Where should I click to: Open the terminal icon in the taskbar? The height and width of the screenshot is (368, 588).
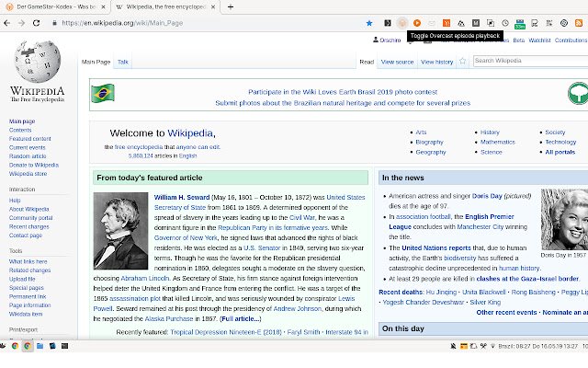click(x=64, y=346)
